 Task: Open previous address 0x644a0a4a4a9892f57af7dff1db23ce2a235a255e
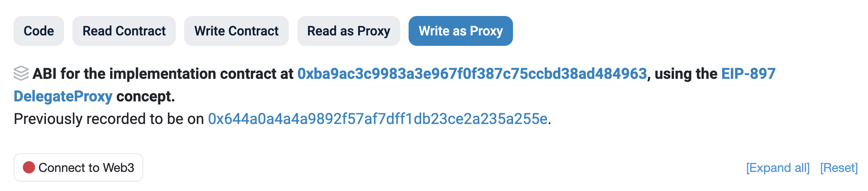tap(378, 119)
